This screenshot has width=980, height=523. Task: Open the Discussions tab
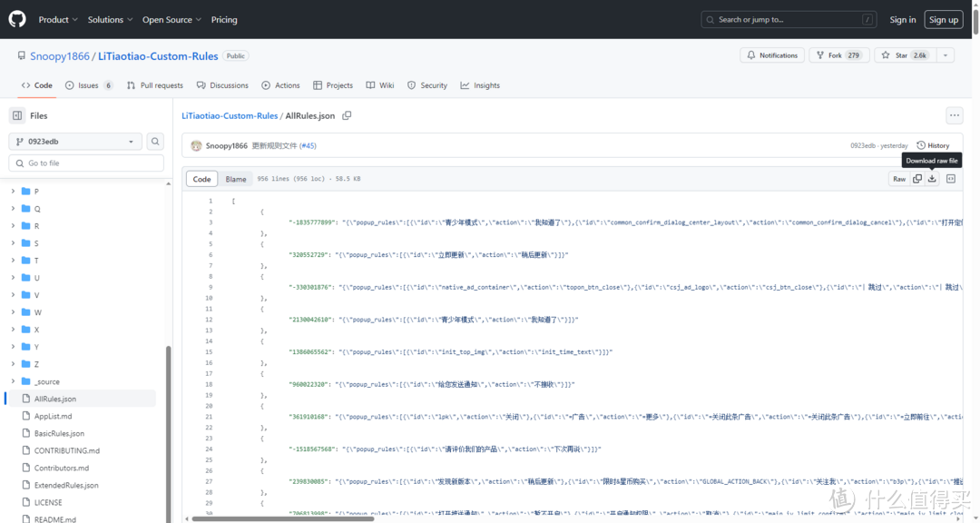[x=222, y=85]
